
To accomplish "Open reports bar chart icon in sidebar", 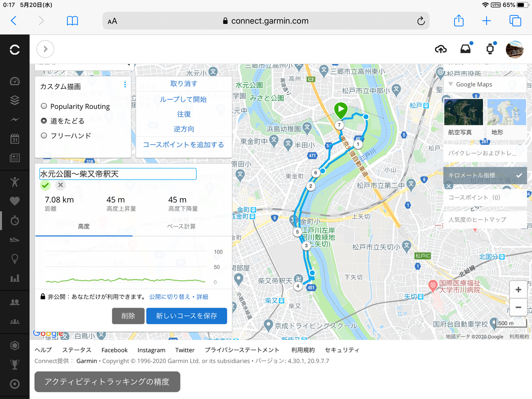I will 15,278.
